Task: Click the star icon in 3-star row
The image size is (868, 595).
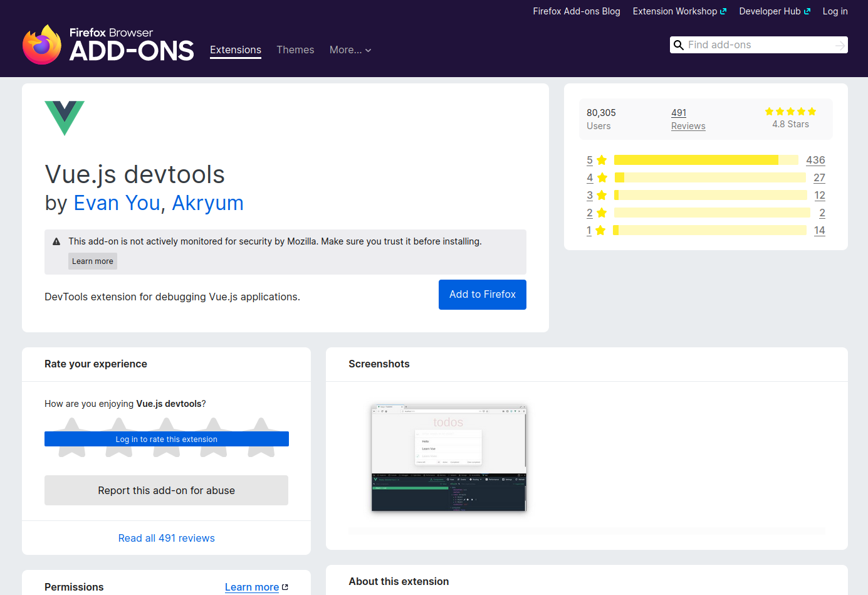Action: 602,195
